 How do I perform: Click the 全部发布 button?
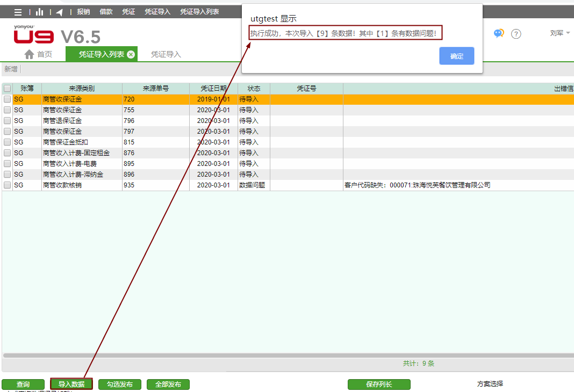point(168,384)
